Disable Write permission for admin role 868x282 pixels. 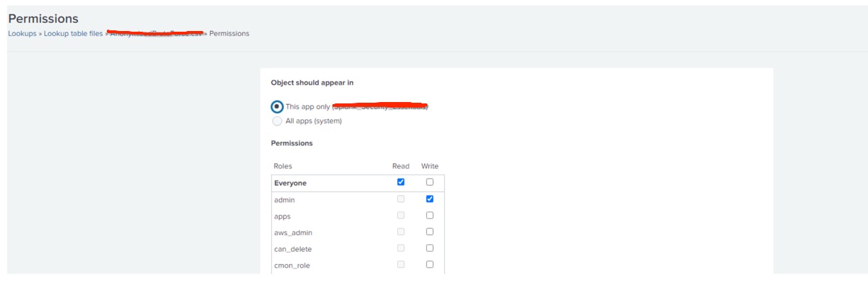[x=430, y=199]
